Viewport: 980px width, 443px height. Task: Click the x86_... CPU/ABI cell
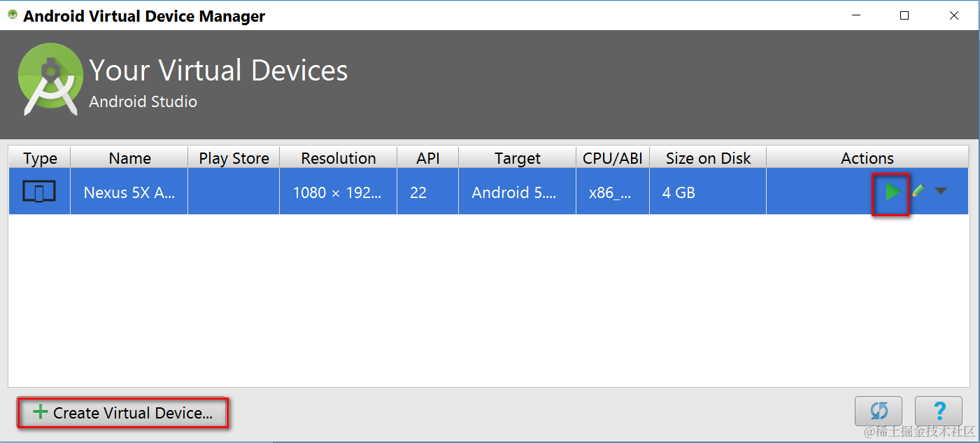click(x=613, y=192)
